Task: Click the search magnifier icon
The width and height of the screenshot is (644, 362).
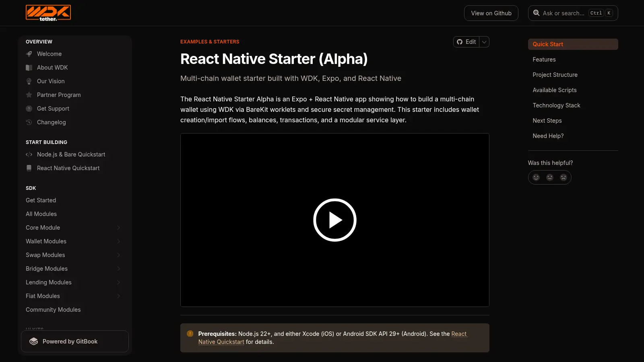Action: (536, 13)
